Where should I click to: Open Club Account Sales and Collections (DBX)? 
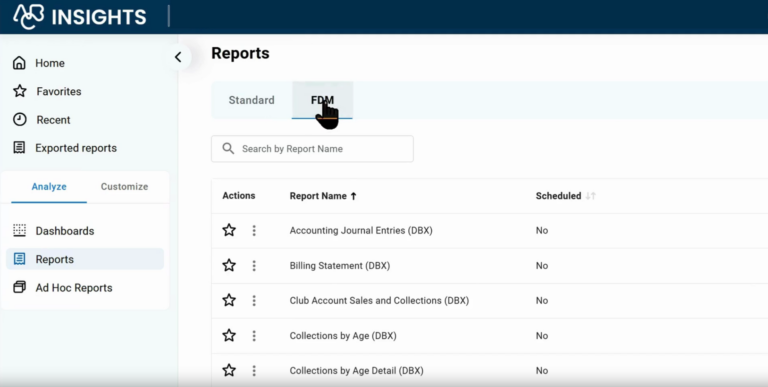tap(379, 300)
